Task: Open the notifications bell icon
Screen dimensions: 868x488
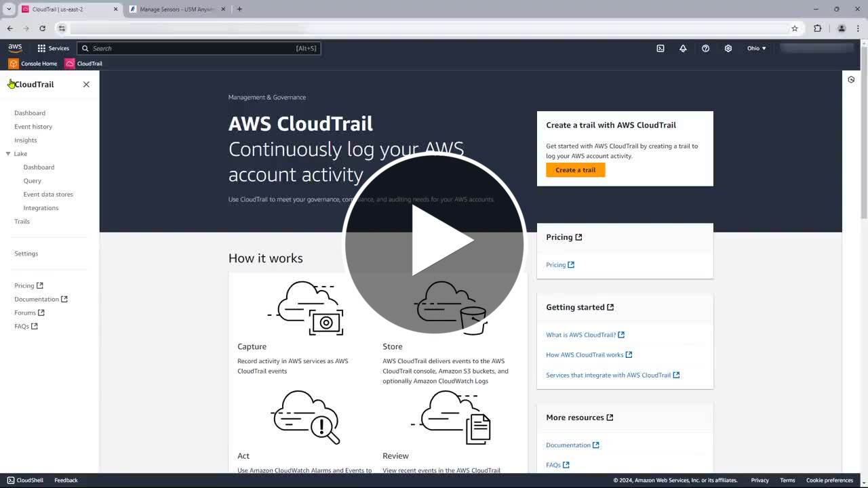Action: click(683, 48)
